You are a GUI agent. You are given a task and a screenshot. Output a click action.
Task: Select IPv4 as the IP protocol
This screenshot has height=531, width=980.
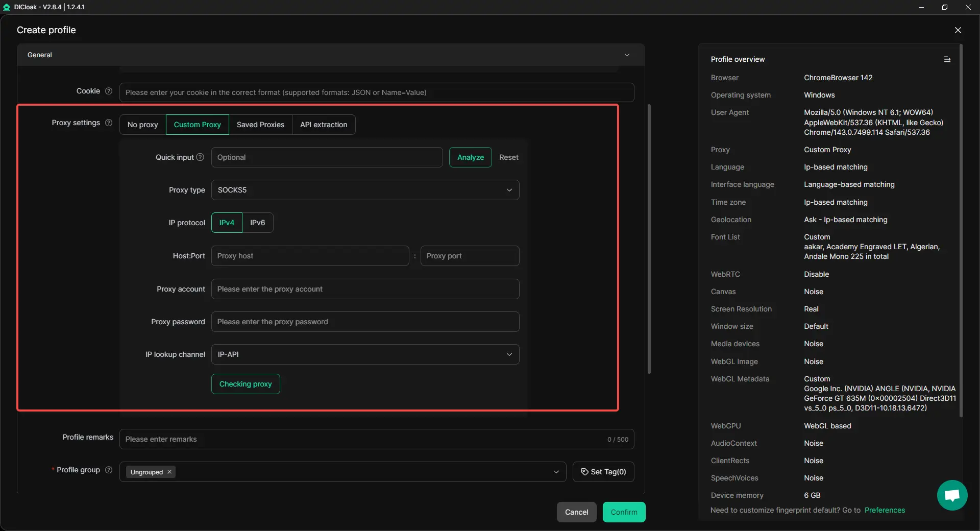pos(227,223)
